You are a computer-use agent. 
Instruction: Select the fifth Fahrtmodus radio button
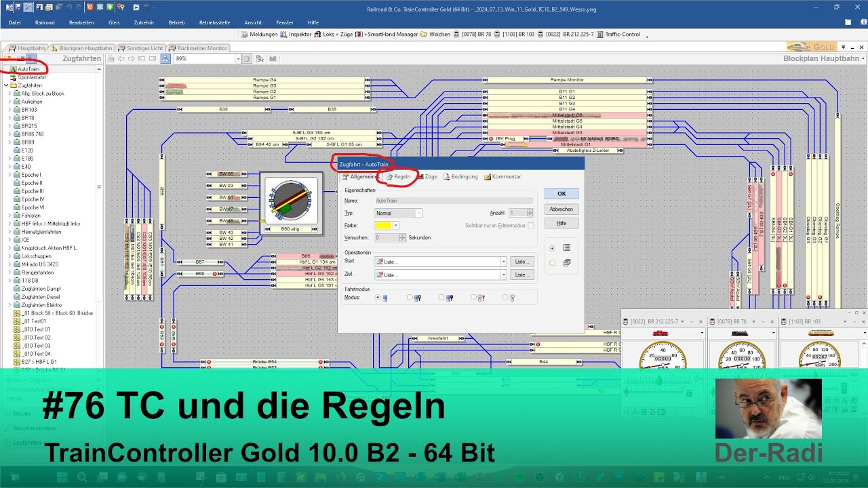point(505,298)
